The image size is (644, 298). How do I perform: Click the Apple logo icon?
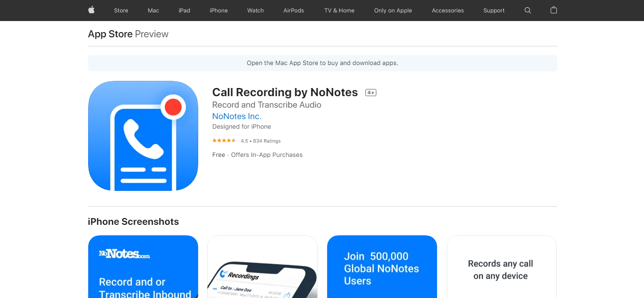pyautogui.click(x=91, y=10)
